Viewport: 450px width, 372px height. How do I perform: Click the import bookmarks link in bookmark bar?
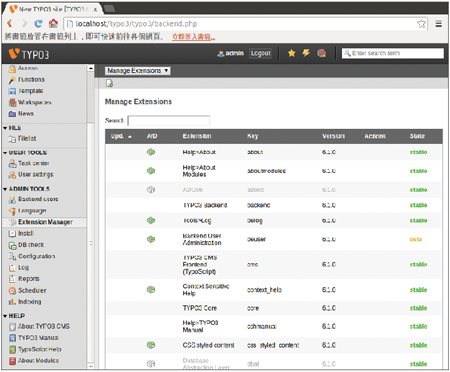coord(193,37)
